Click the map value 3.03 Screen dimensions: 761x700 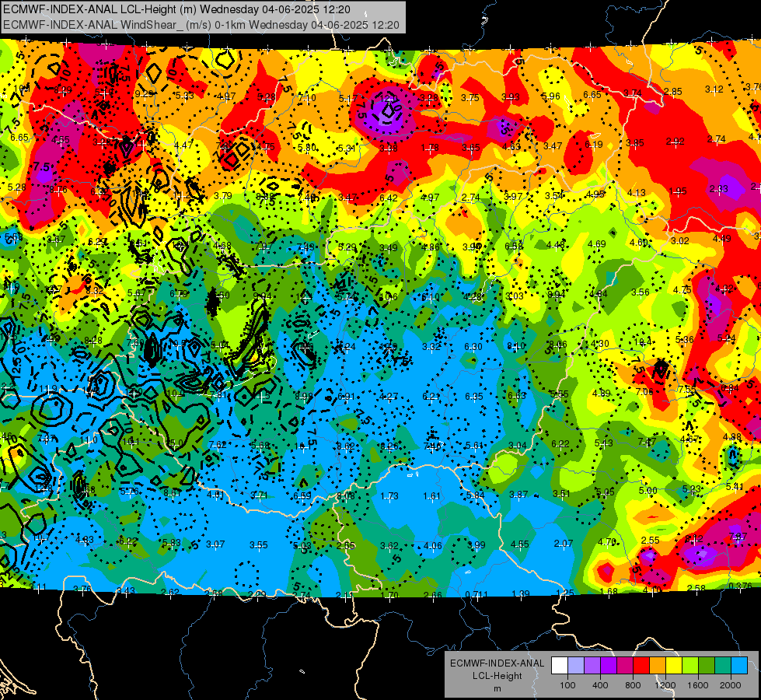tap(515, 296)
